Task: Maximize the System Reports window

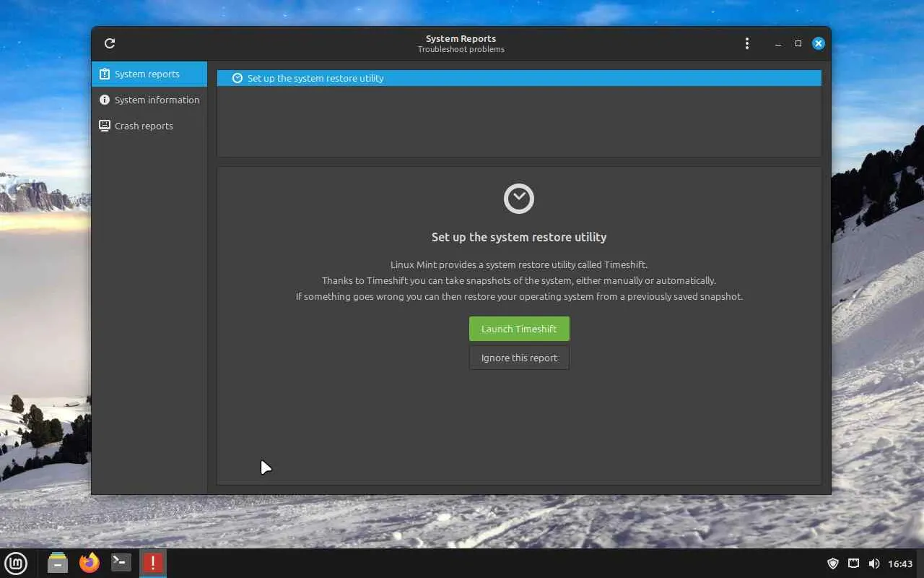Action: [798, 43]
